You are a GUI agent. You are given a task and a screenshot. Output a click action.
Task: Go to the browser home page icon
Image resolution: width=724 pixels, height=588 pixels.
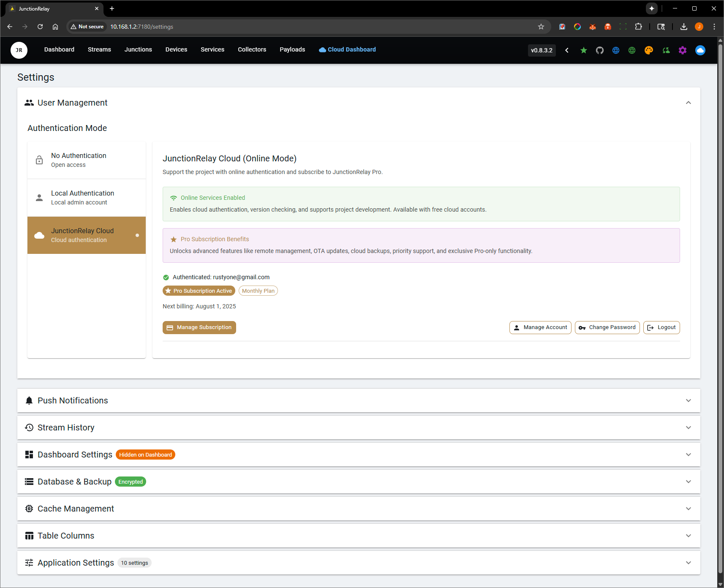[55, 27]
